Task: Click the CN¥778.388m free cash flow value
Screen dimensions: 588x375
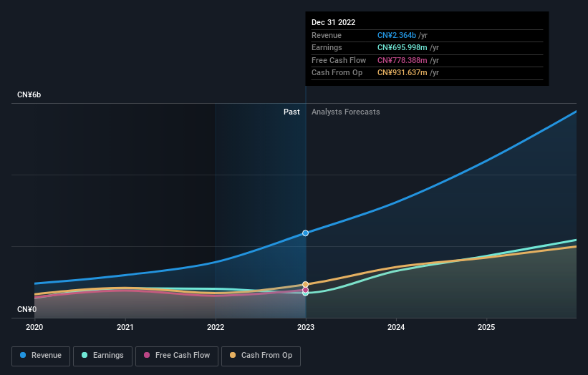Action: pyautogui.click(x=402, y=60)
